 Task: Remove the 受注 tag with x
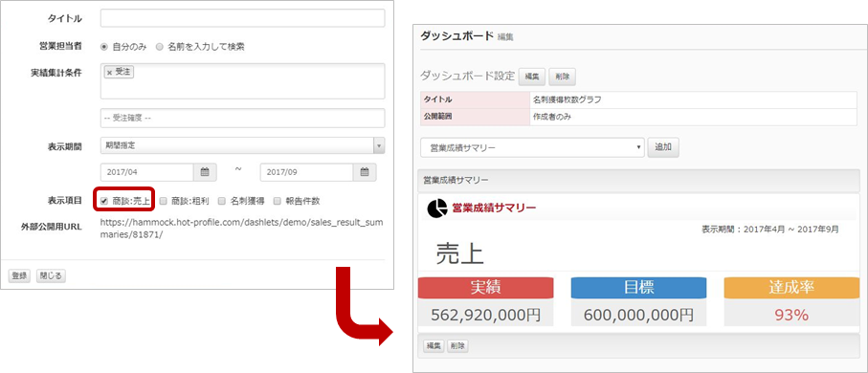click(x=109, y=73)
